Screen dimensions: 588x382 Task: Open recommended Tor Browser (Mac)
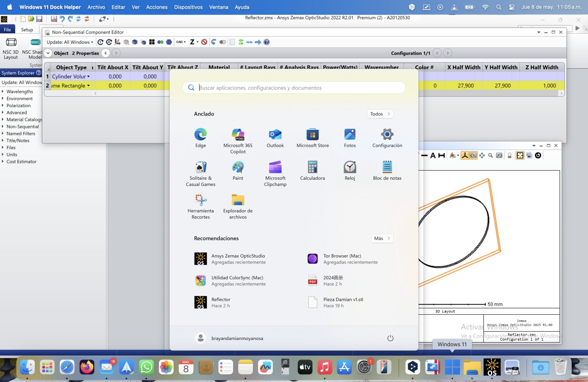(x=342, y=259)
